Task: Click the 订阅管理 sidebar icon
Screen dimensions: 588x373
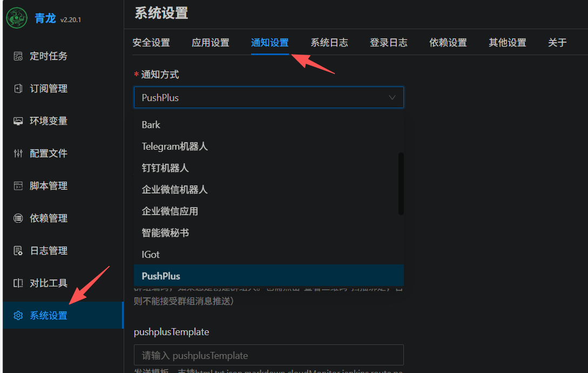Action: [x=18, y=89]
